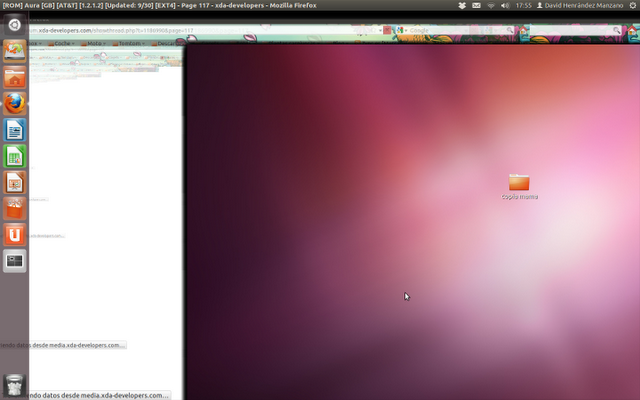Open the sound volume indicator
Screen dimensions: 640x400
tap(505, 5)
